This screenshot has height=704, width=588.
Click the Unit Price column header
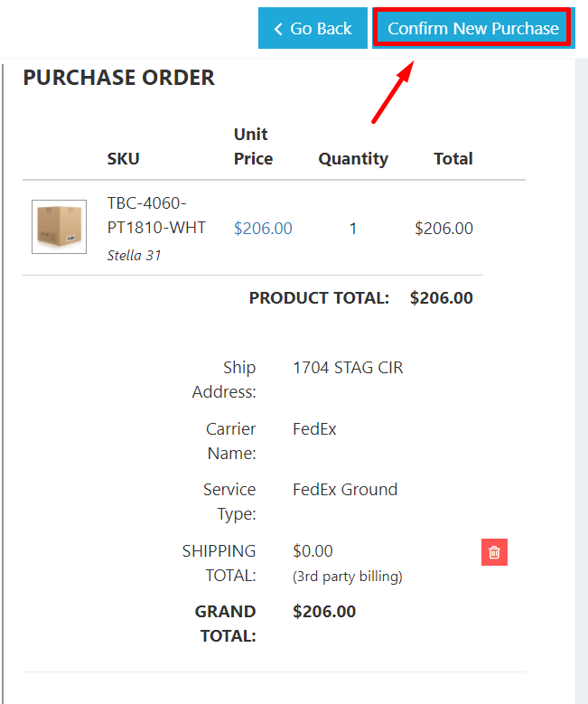[253, 146]
